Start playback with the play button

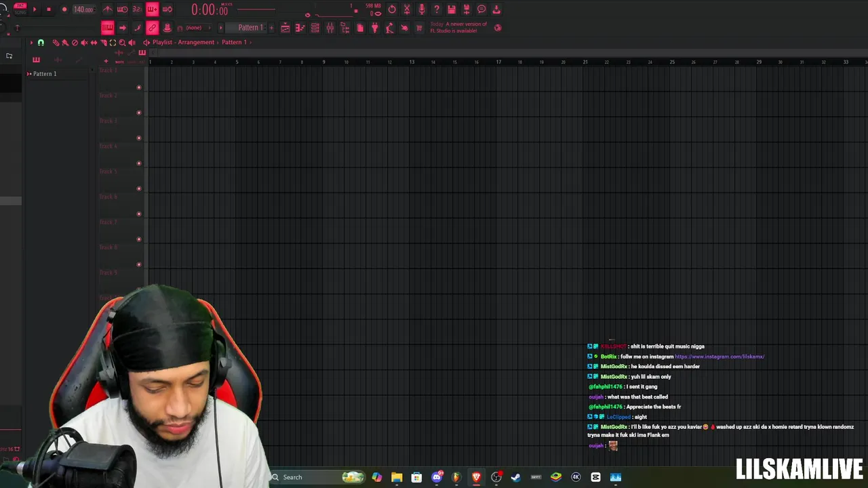coord(35,9)
